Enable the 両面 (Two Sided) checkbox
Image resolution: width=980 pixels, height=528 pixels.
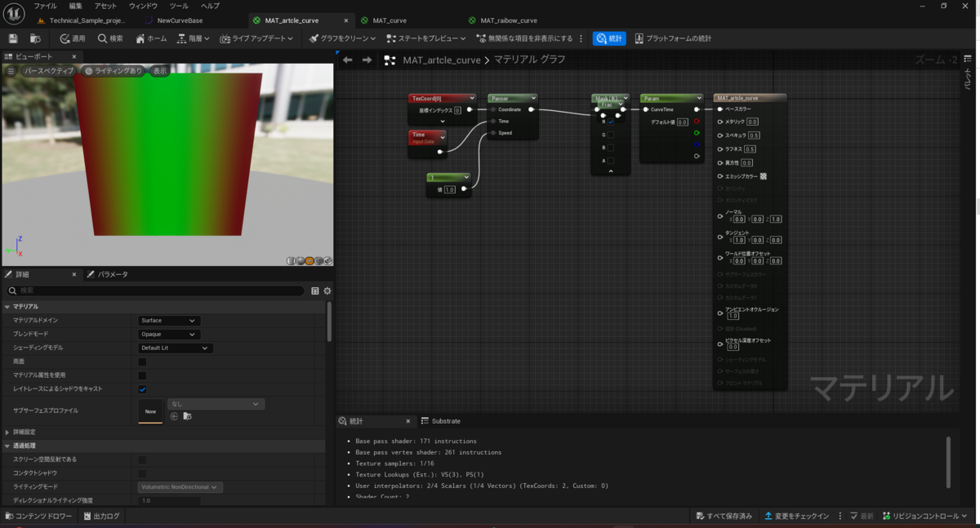tap(142, 362)
